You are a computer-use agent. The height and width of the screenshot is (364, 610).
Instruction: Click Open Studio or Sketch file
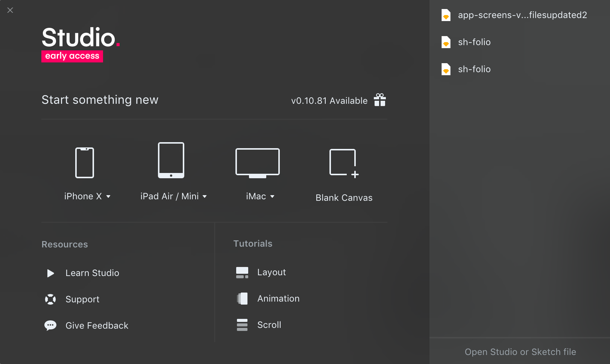click(x=520, y=352)
